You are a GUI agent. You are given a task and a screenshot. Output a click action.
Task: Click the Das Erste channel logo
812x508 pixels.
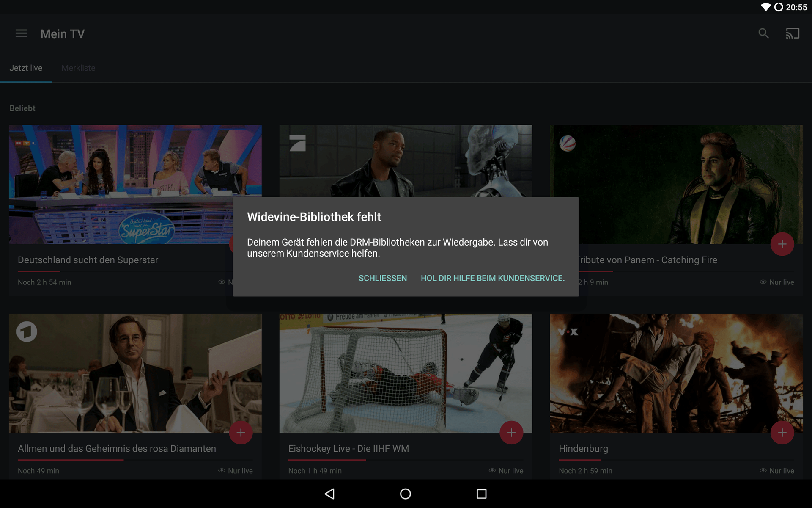(27, 331)
